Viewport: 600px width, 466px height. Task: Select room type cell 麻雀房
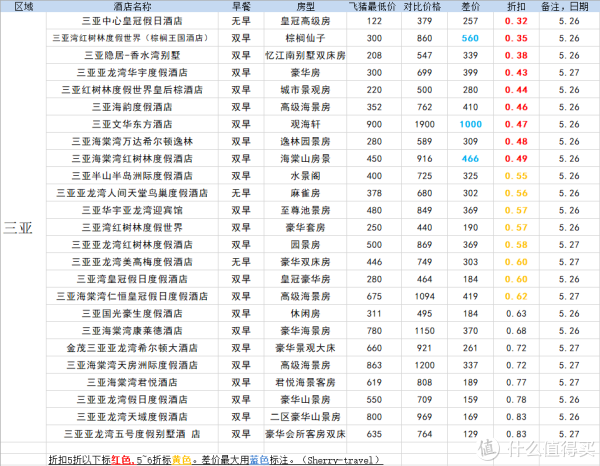(x=305, y=193)
